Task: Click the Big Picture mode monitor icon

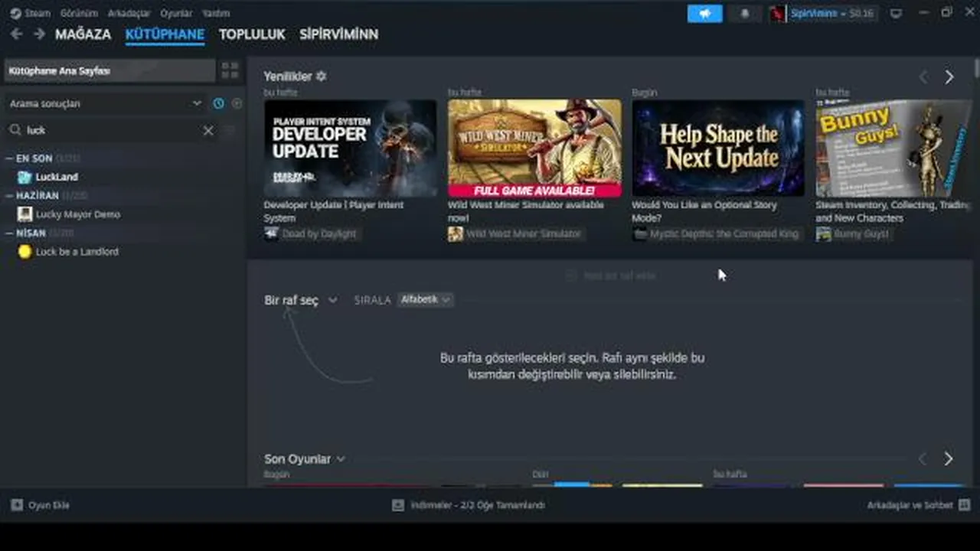Action: (x=897, y=13)
